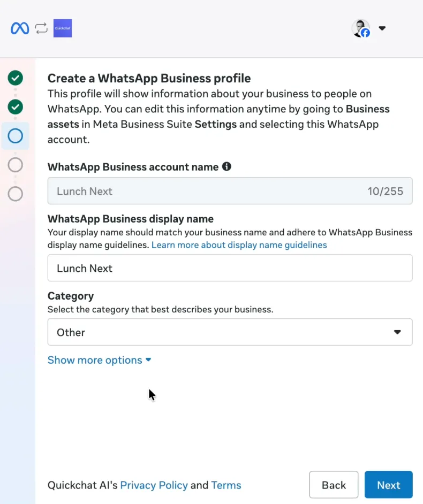Click the Back button
Viewport: 423px width, 504px height.
coord(334,485)
